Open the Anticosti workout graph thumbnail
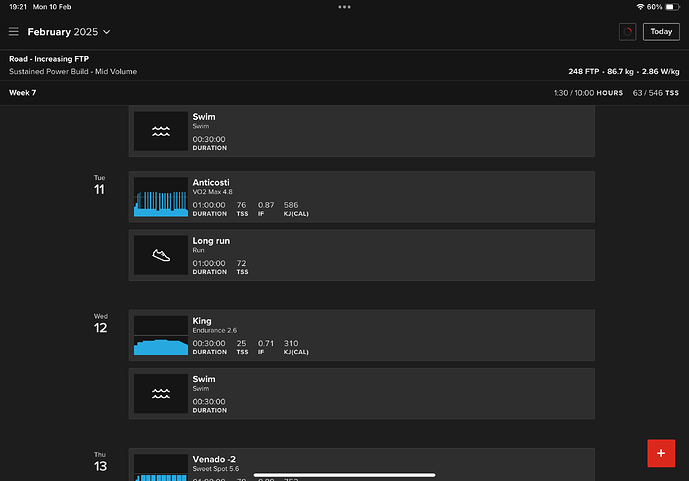The image size is (689, 481). coord(161,197)
